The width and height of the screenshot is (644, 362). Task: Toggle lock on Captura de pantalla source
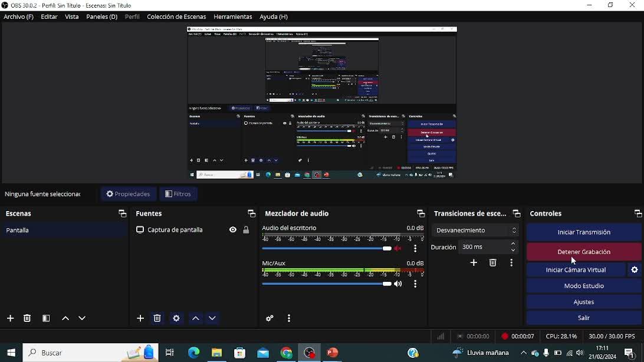point(246,230)
